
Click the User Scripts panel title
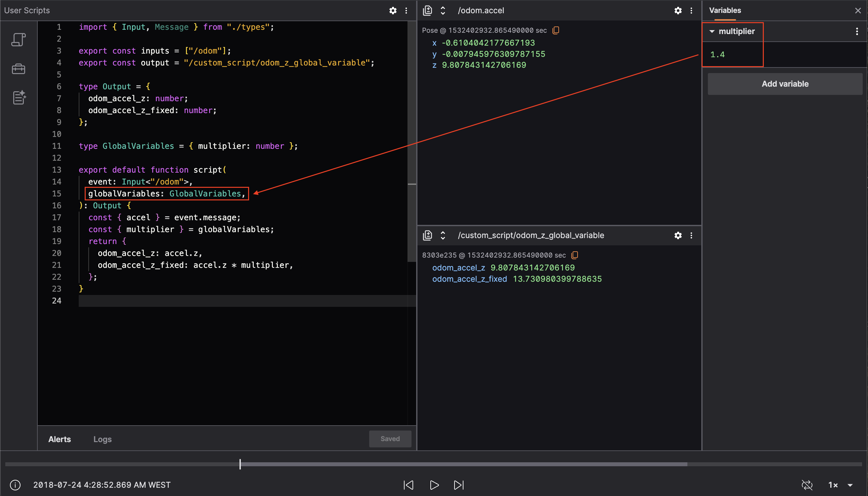[x=27, y=11]
